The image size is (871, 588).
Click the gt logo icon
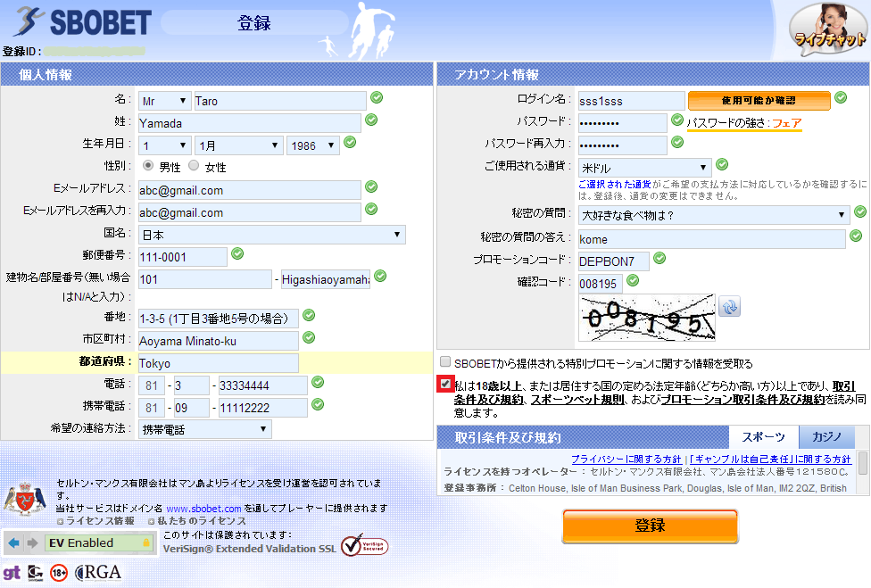pyautogui.click(x=12, y=573)
